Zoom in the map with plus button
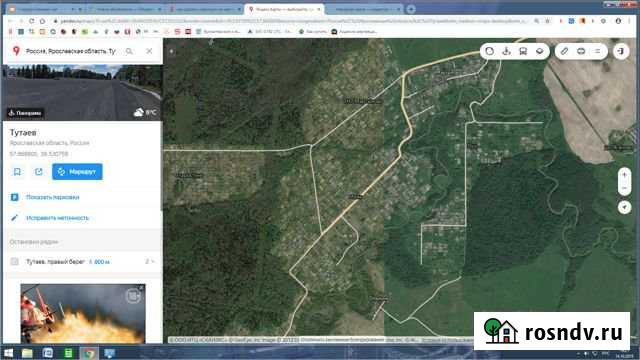 pyautogui.click(x=624, y=175)
